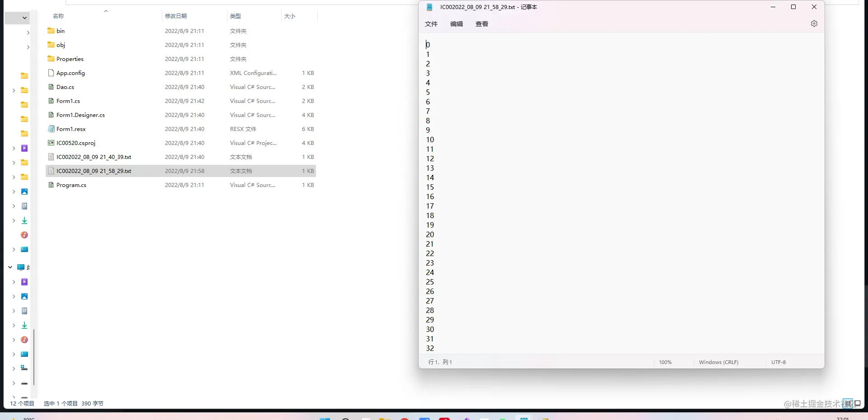Expand Videos node under This PC
The height and width of the screenshot is (420, 868).
[14, 282]
